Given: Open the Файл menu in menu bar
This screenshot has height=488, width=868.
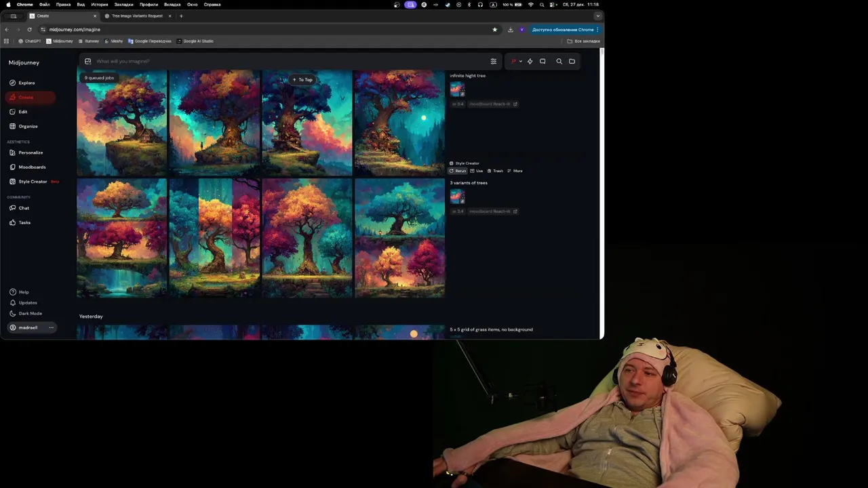Looking at the screenshot, I should pyautogui.click(x=44, y=5).
